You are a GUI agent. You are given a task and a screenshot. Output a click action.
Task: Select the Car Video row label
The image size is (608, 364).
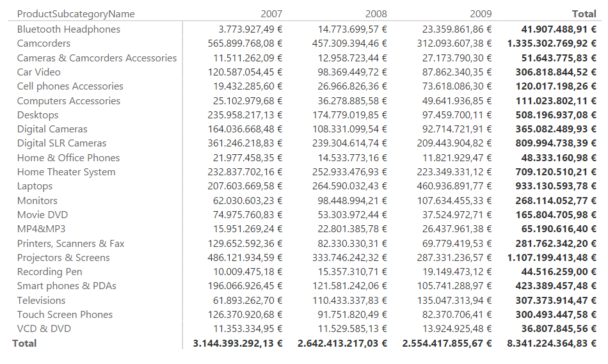[x=39, y=72]
